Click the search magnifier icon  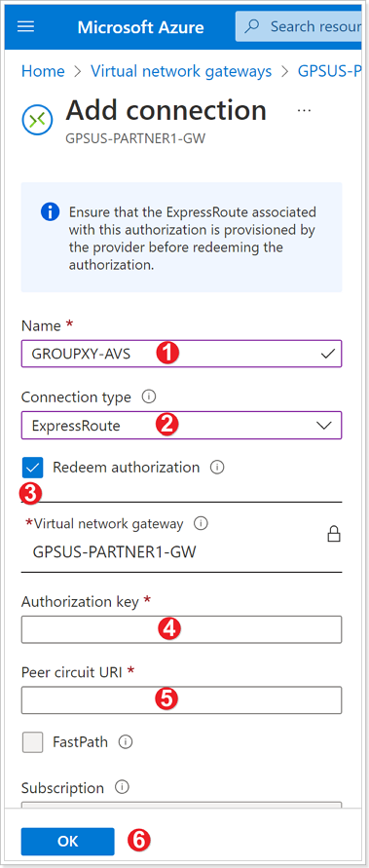[252, 26]
